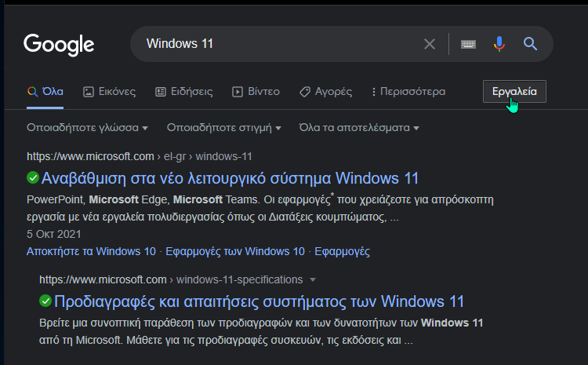Start voice search with the microphone icon
This screenshot has height=365, width=588.
[x=499, y=44]
